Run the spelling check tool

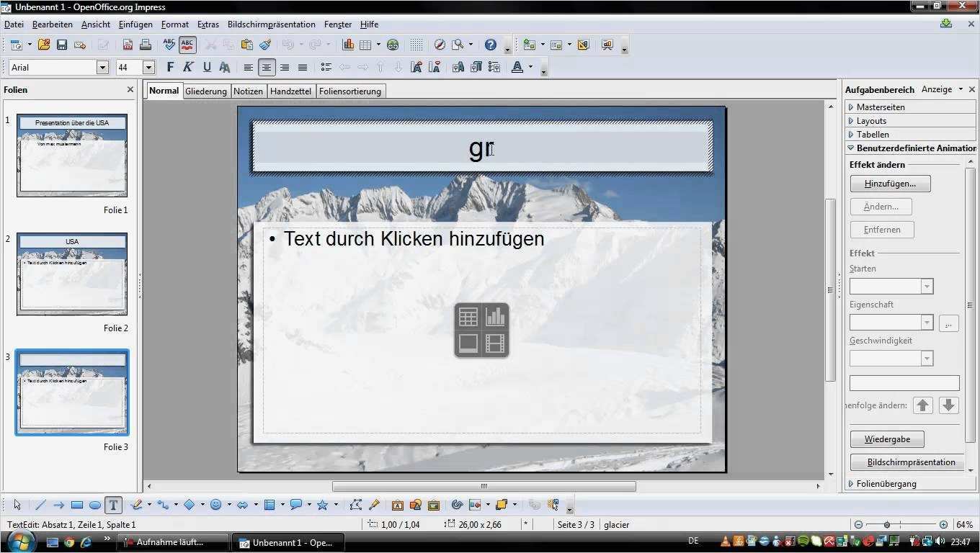[169, 45]
